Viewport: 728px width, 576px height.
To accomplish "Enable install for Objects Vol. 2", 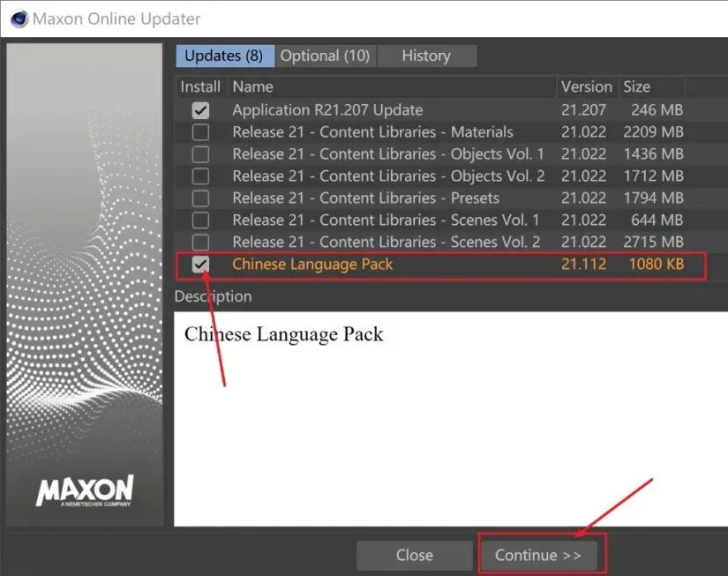I will (x=200, y=176).
